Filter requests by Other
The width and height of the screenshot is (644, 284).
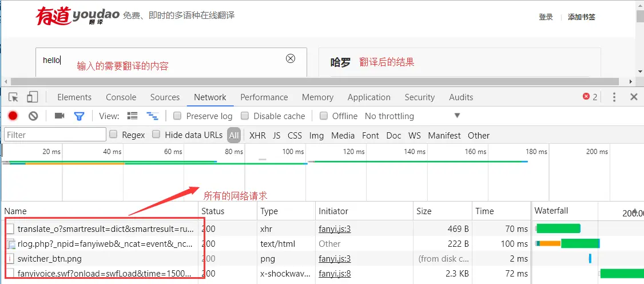(479, 136)
